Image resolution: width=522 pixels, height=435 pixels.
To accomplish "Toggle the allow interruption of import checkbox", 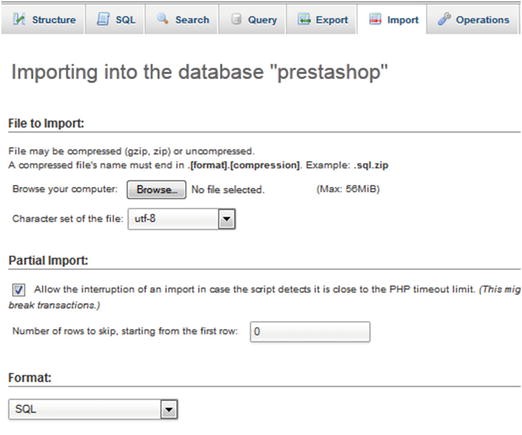I will pos(19,290).
